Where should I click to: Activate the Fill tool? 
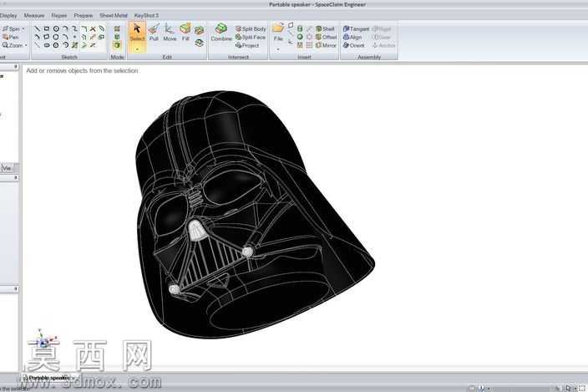pos(185,32)
